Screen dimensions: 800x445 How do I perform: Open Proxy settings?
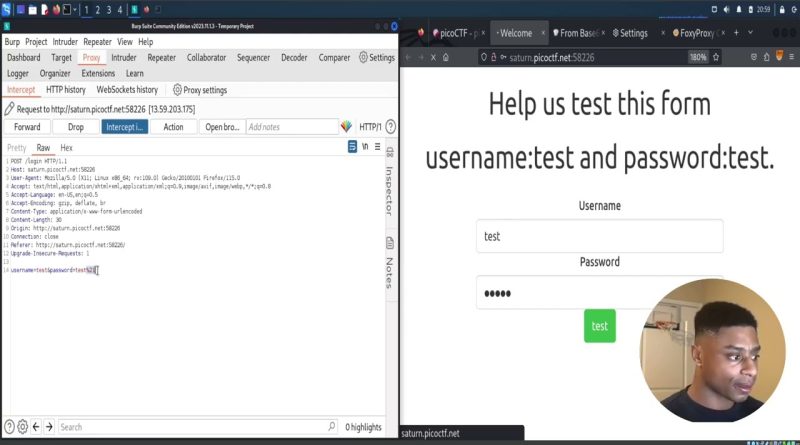[200, 90]
